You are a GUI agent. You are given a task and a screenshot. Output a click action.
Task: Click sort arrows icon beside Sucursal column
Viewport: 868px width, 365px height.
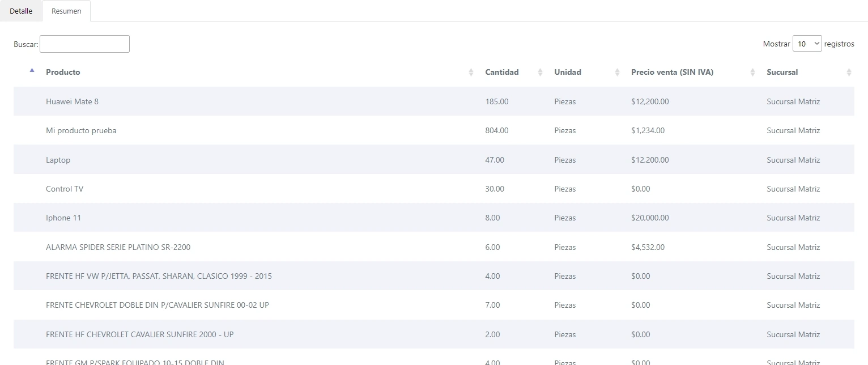click(848, 73)
